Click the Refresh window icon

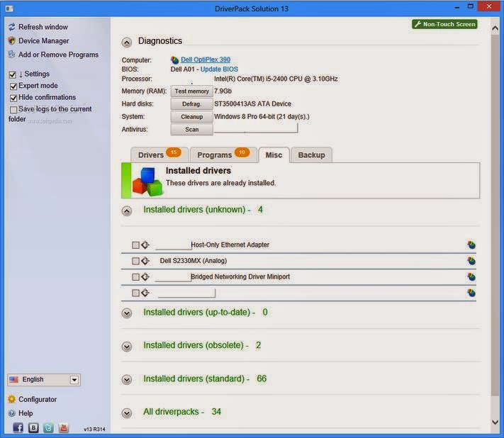tap(12, 27)
